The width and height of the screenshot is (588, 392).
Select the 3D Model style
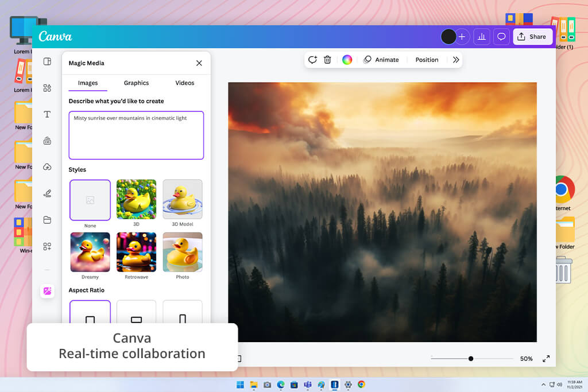tap(183, 199)
